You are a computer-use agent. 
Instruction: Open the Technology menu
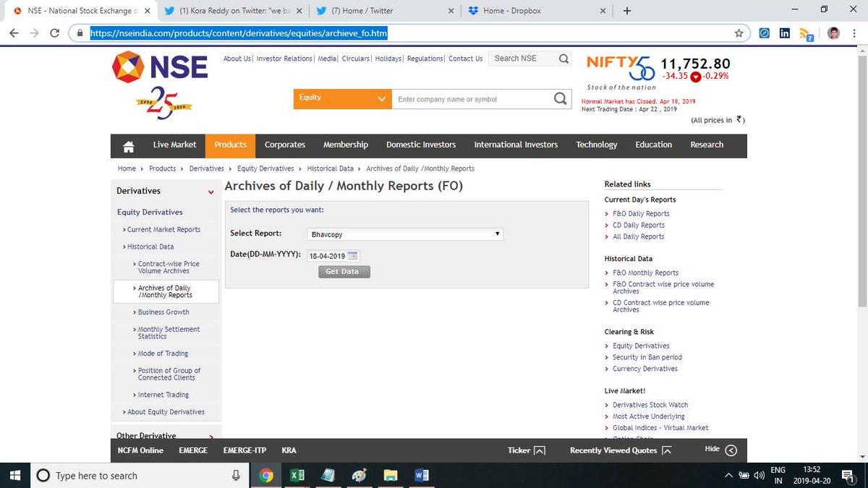point(597,145)
